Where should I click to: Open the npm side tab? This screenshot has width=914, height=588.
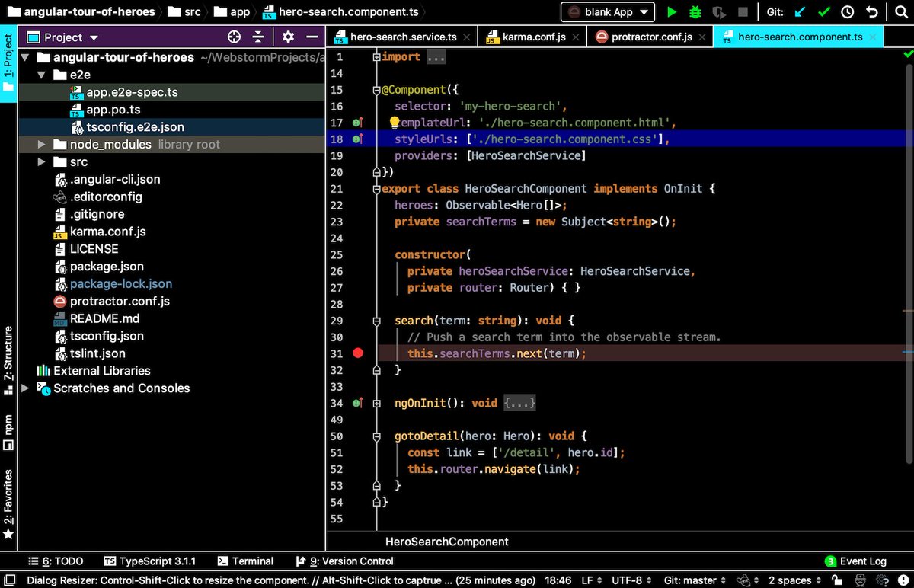8,433
